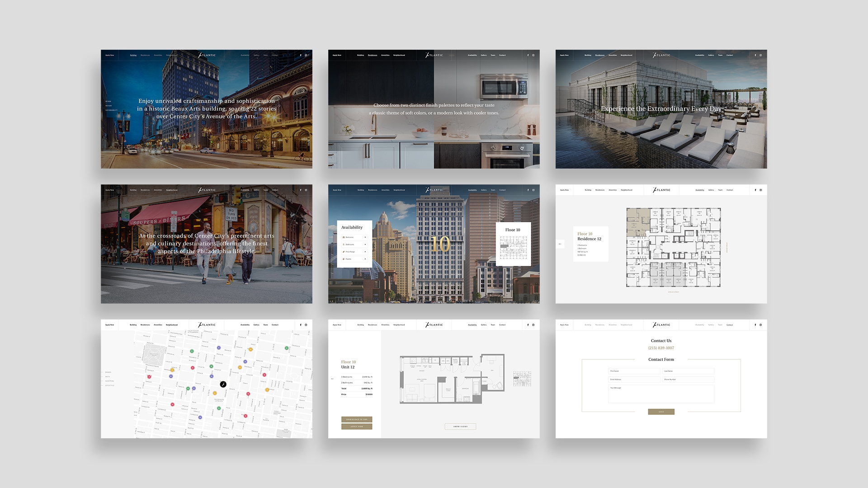Click Atlantic logo on the kitchen palettes page
868x488 pixels.
434,55
